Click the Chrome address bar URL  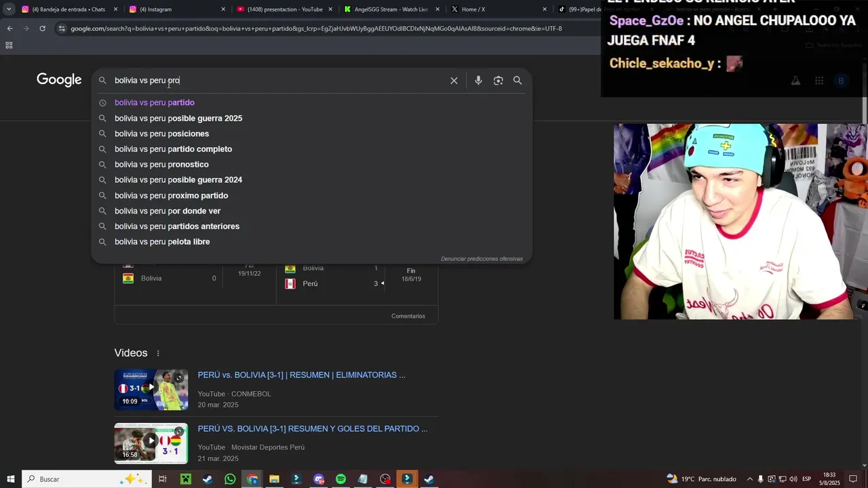[316, 28]
